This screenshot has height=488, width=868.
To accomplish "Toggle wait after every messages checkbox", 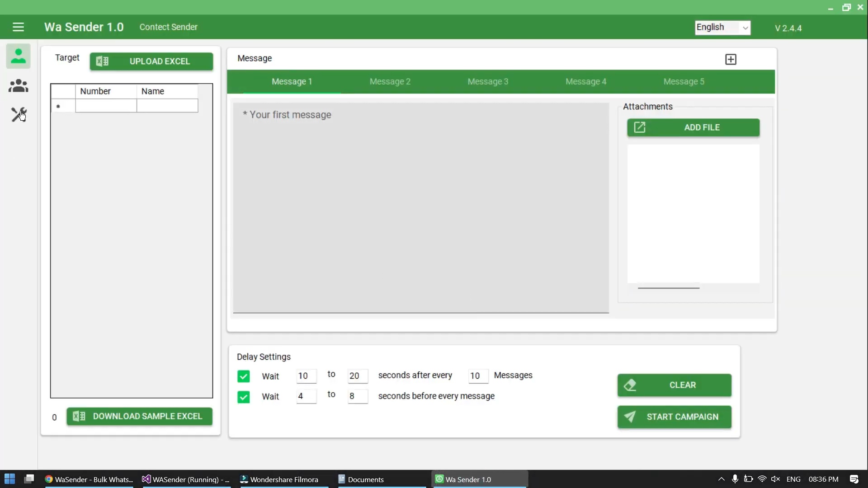I will click(x=243, y=376).
